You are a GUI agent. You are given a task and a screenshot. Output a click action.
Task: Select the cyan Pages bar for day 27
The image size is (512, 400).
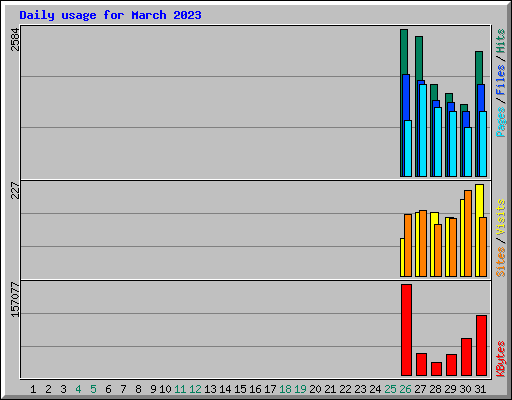coord(423,130)
